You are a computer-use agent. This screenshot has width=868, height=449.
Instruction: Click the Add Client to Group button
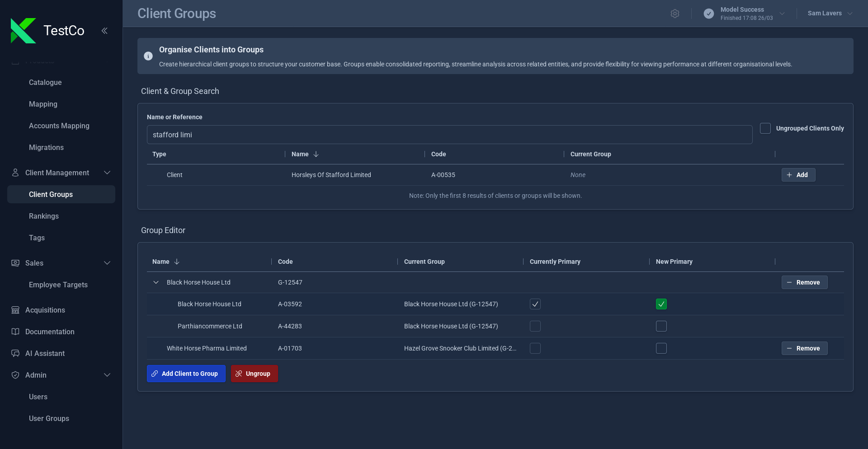(x=186, y=374)
